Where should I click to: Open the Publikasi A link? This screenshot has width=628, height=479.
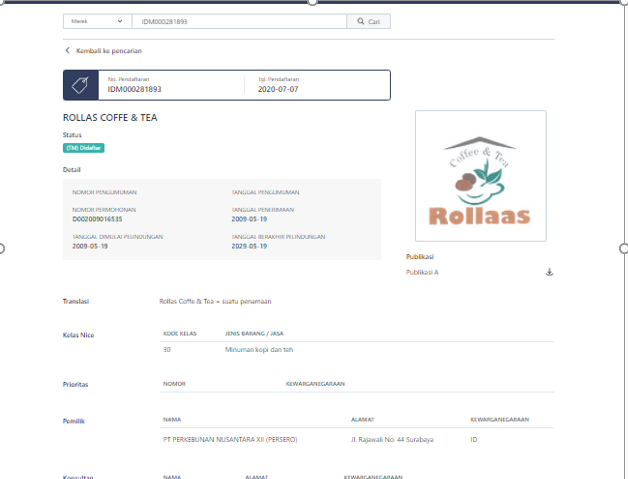[422, 272]
